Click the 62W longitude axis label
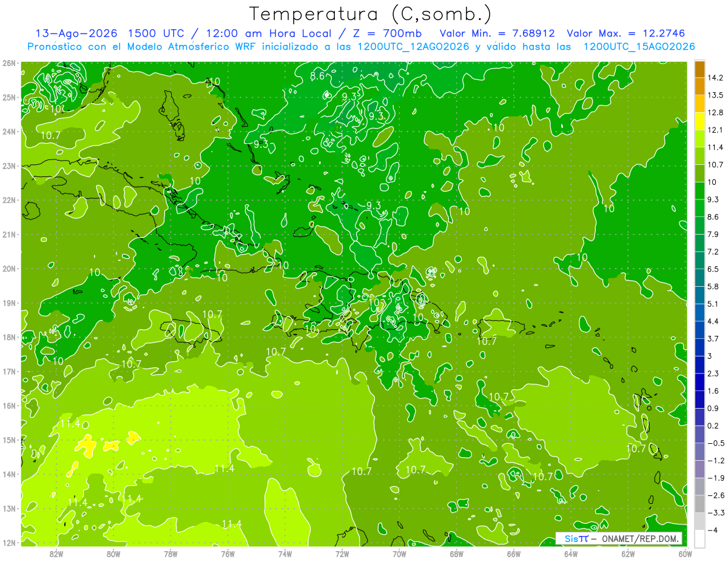Viewport: 728px width, 562px height. coord(629,554)
